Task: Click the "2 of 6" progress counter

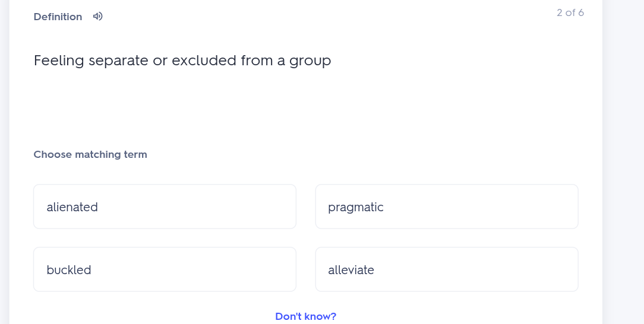Action: [x=570, y=13]
